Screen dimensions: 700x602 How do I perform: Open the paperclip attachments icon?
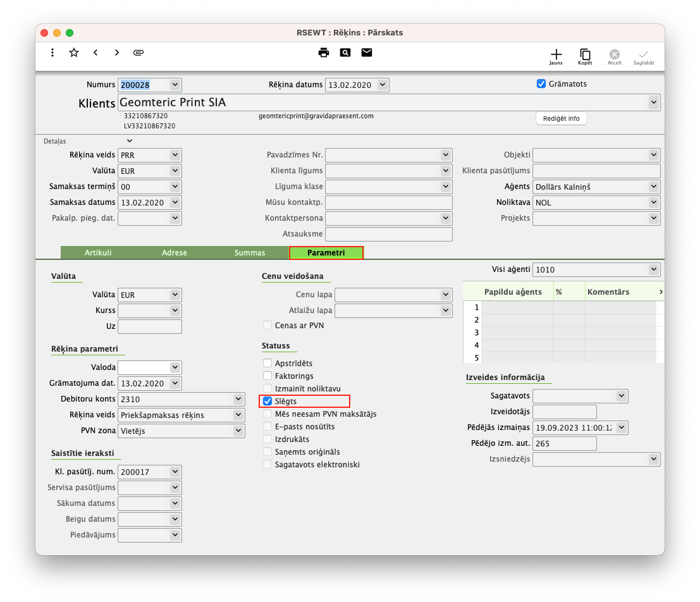[138, 52]
